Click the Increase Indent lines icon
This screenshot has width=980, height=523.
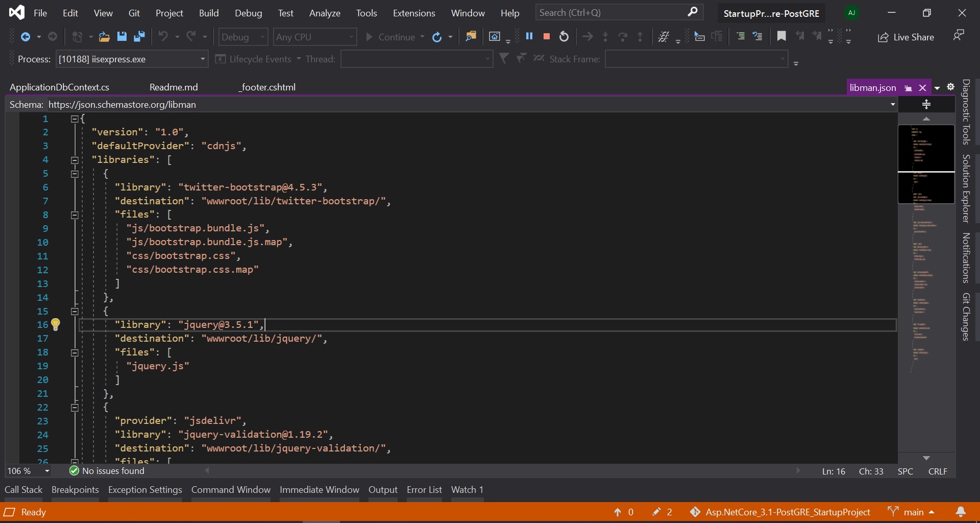point(741,36)
